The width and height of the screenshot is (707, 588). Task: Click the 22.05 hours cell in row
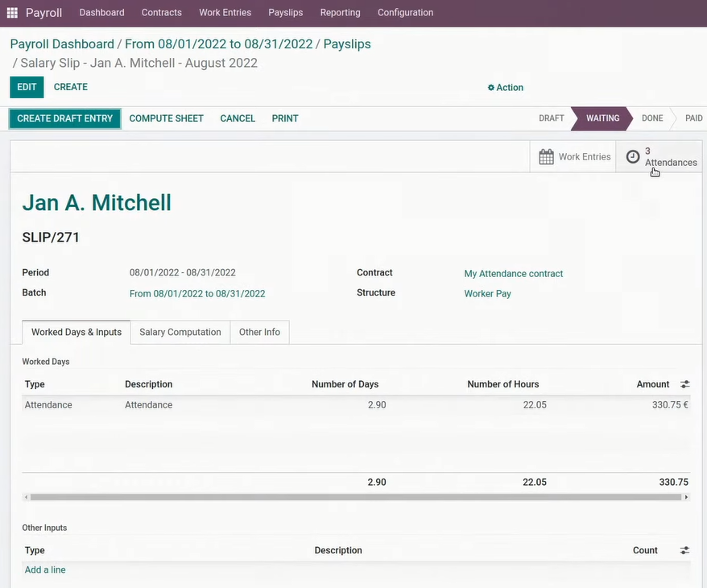pos(535,405)
